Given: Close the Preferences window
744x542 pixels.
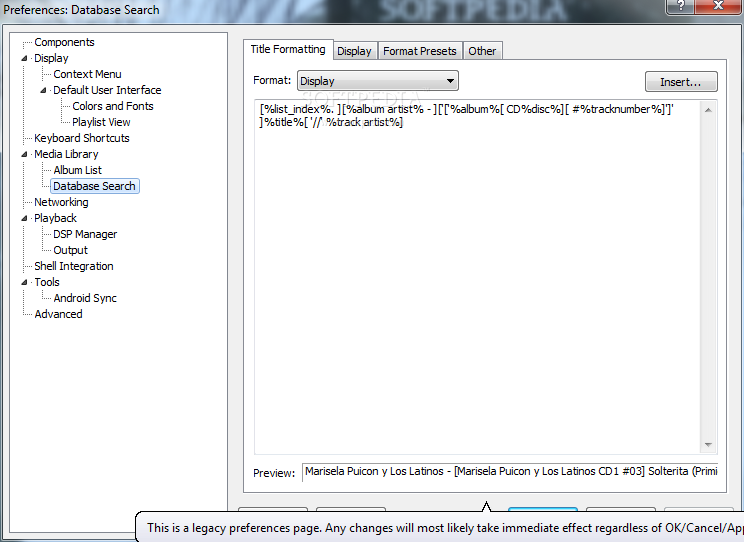Looking at the screenshot, I should [718, 6].
